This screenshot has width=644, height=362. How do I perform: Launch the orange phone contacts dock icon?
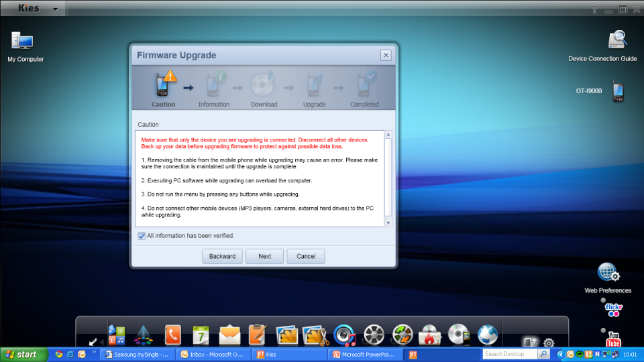pyautogui.click(x=172, y=334)
